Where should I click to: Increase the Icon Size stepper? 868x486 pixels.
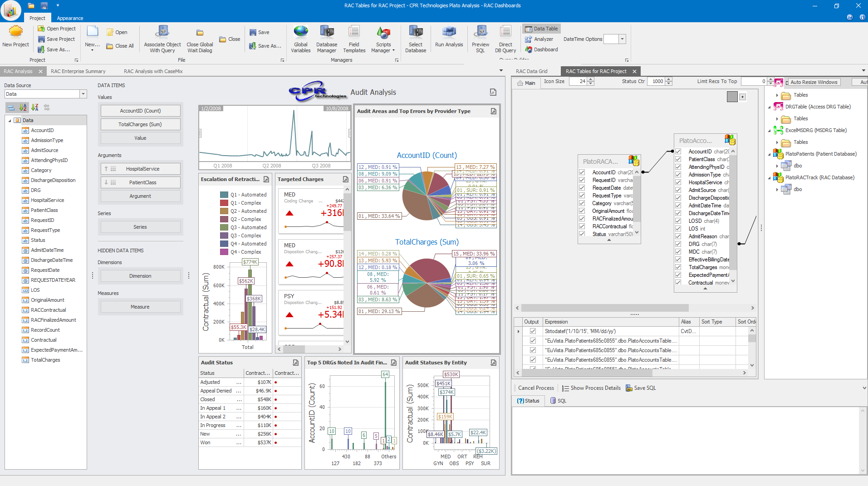click(590, 79)
